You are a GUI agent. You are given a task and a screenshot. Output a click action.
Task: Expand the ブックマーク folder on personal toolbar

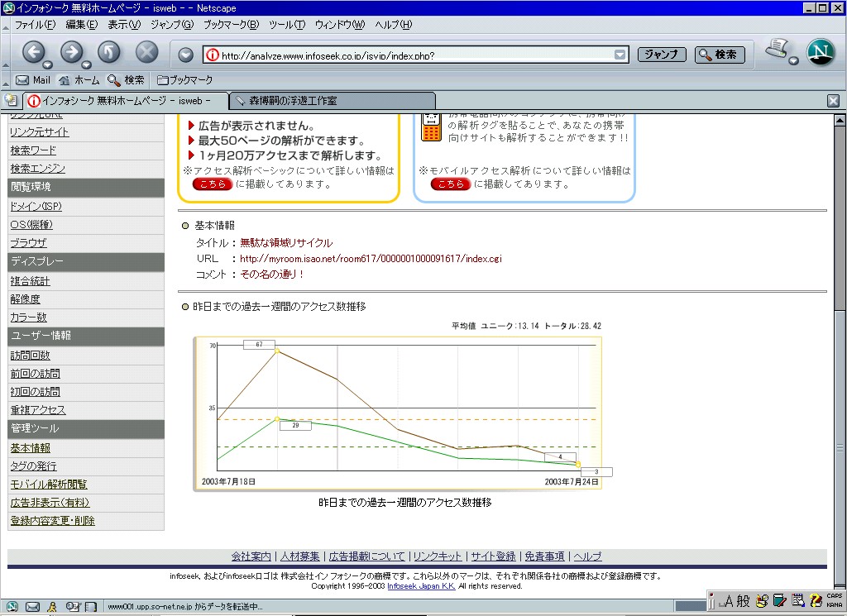pos(184,80)
